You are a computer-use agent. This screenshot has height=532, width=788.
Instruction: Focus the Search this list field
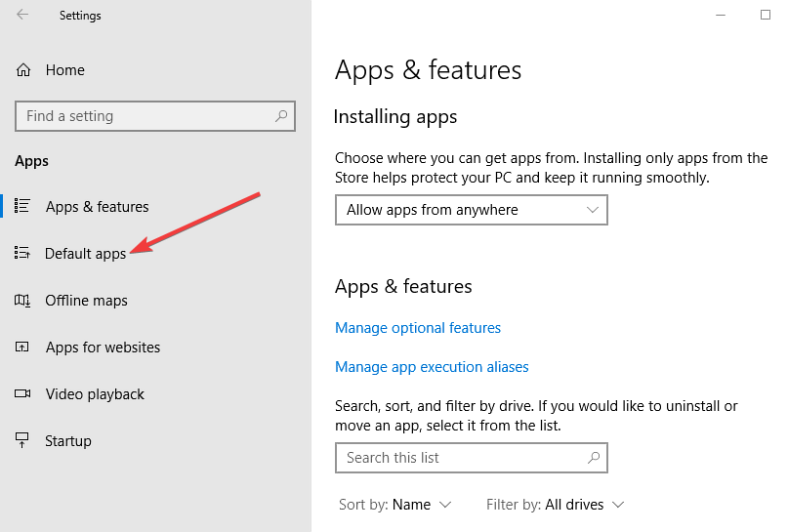pos(472,458)
